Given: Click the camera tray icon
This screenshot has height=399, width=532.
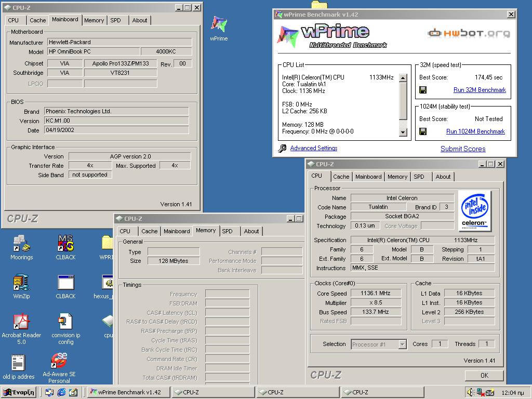Looking at the screenshot, I should 489,393.
